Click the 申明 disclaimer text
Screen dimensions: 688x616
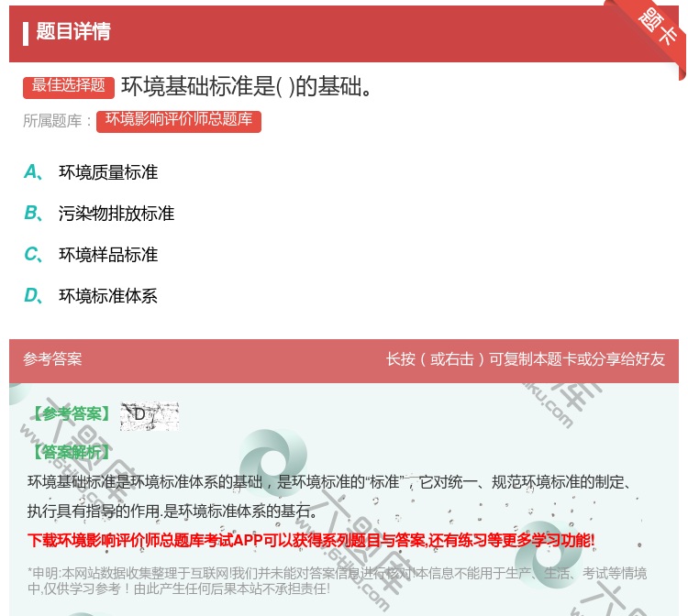coord(337,580)
